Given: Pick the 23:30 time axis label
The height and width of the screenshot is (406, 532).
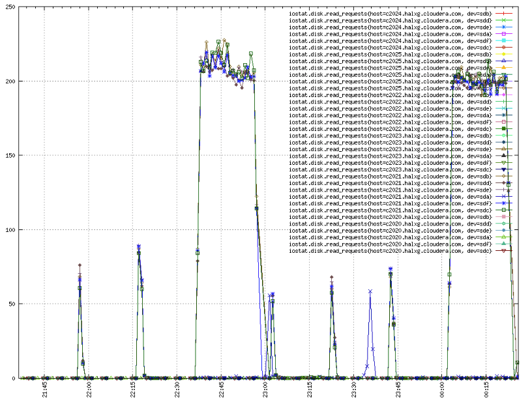Looking at the screenshot, I should tap(353, 390).
